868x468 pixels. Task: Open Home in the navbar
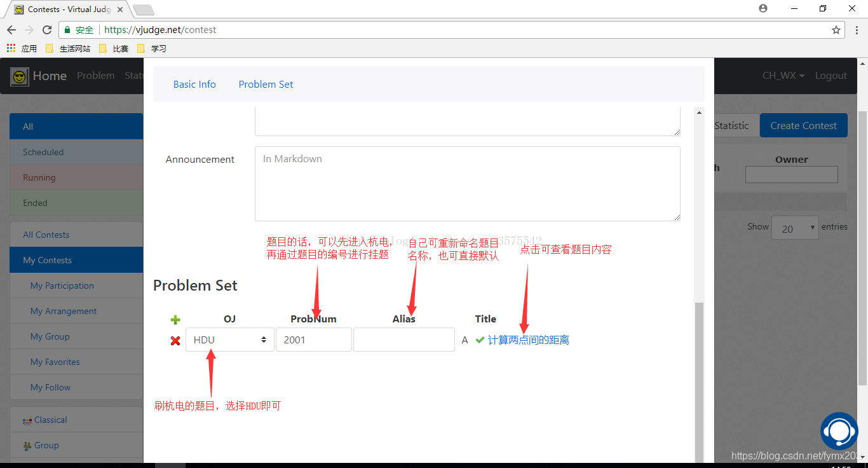coord(50,76)
